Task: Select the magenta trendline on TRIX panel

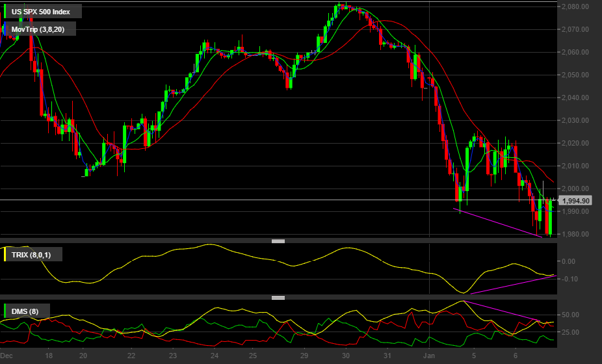Action: (514, 285)
